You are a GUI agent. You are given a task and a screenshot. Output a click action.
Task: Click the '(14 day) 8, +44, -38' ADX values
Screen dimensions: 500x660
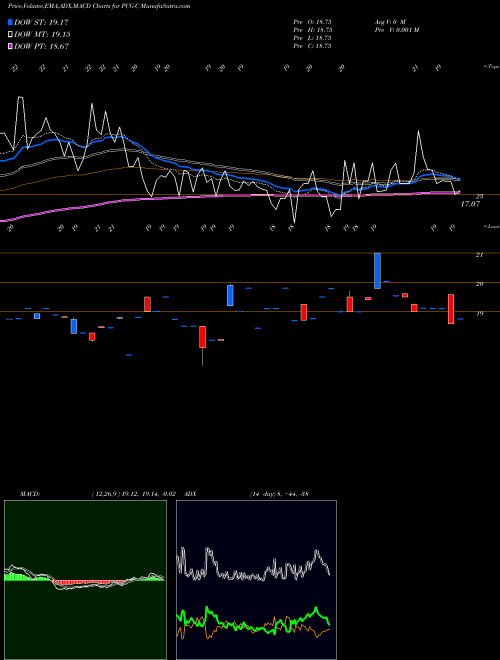[279, 494]
